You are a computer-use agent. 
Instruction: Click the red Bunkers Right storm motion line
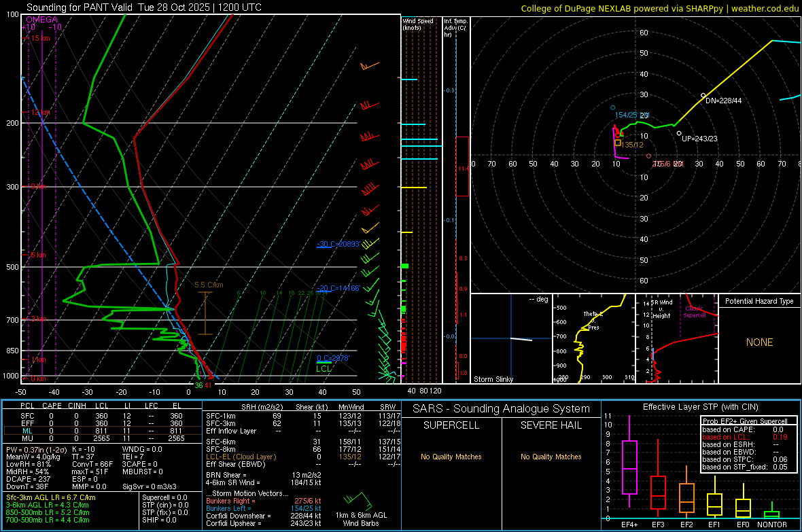pos(264,501)
